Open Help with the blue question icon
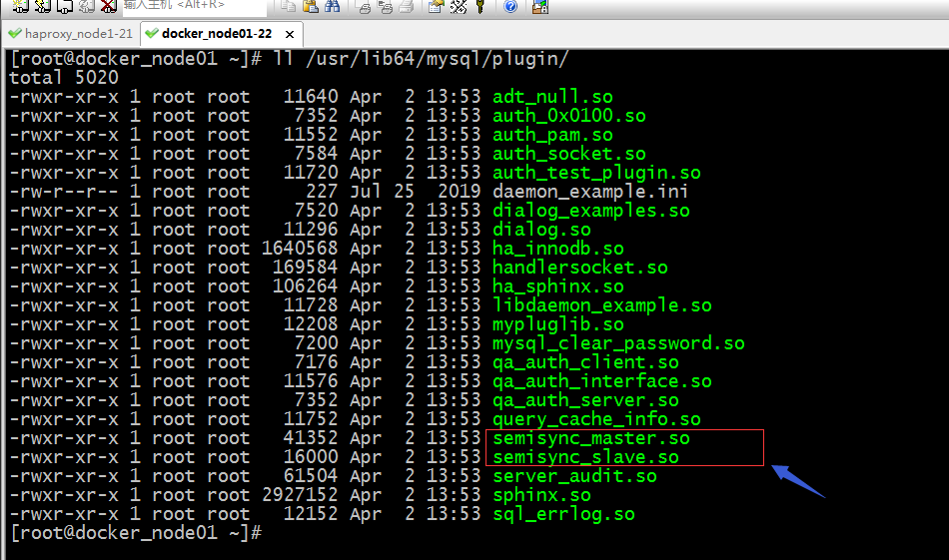This screenshot has height=560, width=949. click(510, 6)
